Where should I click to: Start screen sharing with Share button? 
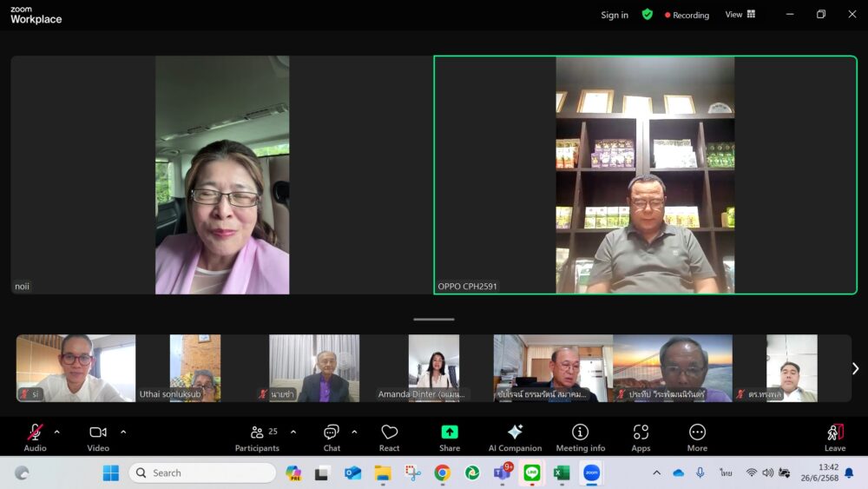[x=450, y=437]
